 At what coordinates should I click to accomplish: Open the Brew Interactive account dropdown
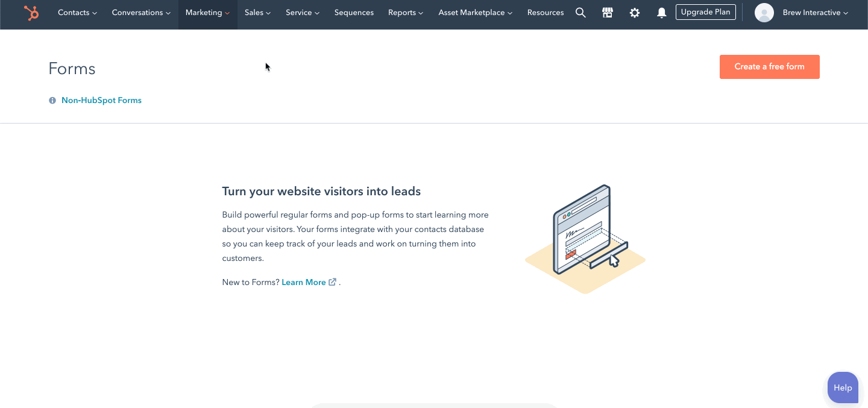pos(815,13)
